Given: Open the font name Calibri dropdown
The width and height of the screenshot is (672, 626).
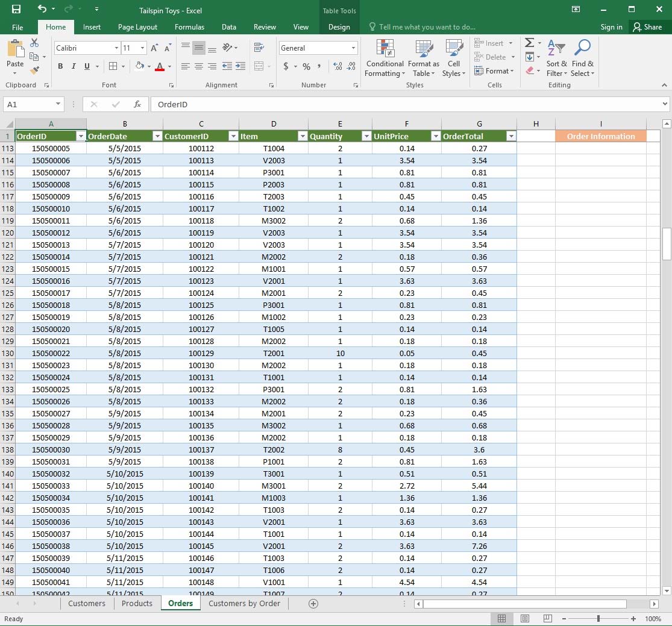Looking at the screenshot, I should pyautogui.click(x=116, y=48).
